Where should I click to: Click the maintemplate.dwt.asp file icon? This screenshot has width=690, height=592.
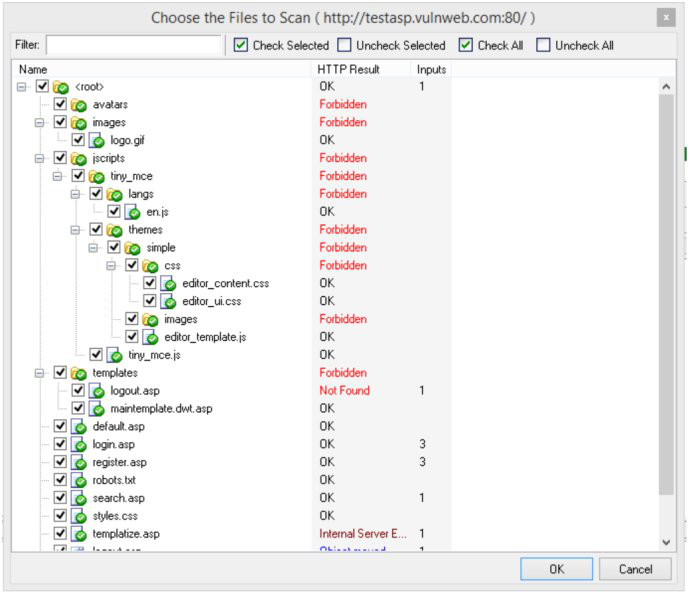(x=96, y=409)
